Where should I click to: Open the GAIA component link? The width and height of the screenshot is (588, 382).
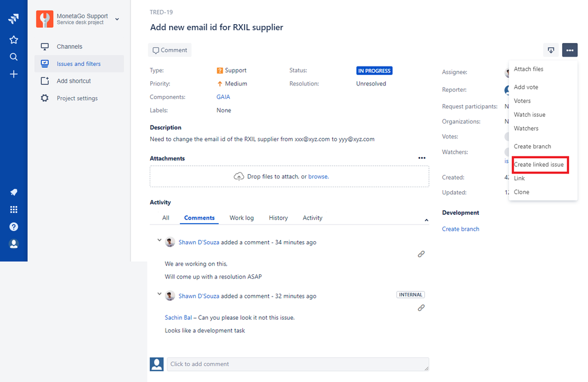tap(223, 97)
